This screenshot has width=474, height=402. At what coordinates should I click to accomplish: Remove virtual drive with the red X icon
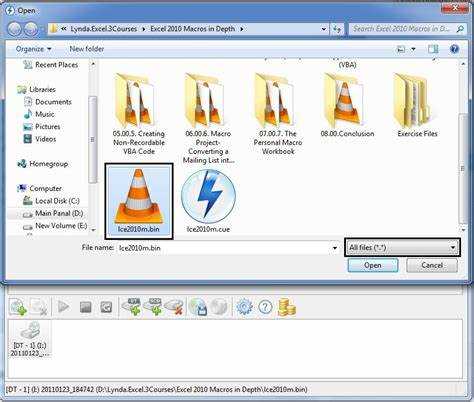pyautogui.click(x=174, y=307)
